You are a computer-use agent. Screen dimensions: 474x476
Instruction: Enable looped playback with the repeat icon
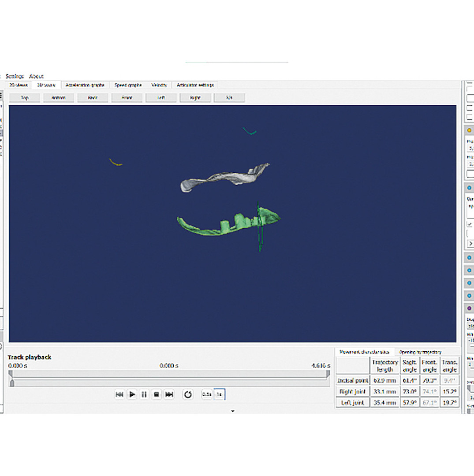(188, 395)
